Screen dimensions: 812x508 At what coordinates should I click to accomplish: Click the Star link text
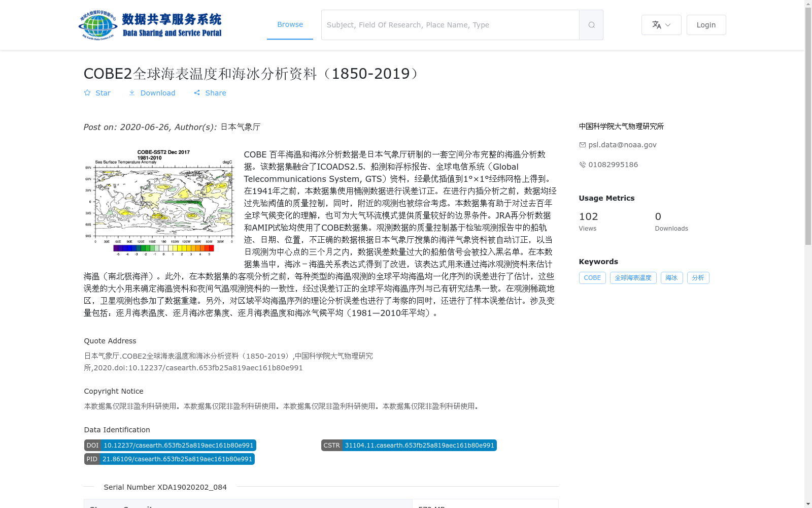103,93
